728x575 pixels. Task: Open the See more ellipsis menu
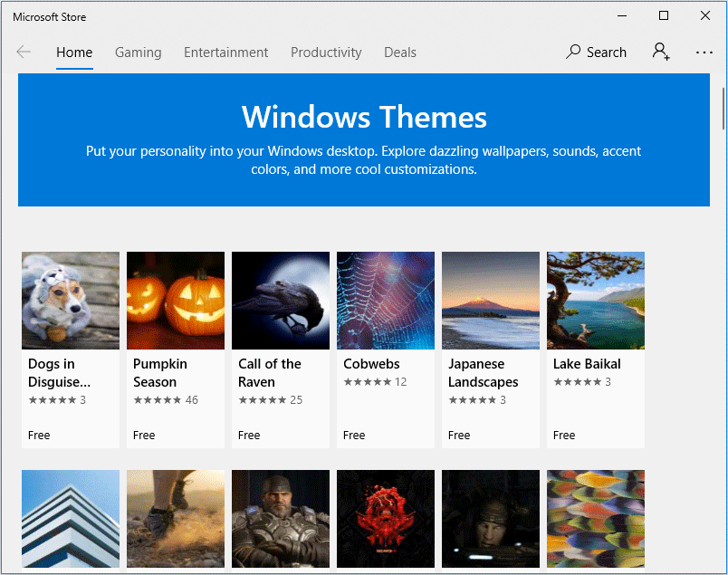pyautogui.click(x=704, y=53)
